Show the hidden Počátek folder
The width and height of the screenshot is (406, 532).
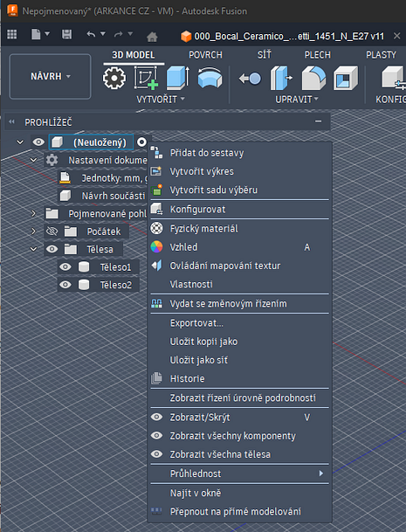52,231
